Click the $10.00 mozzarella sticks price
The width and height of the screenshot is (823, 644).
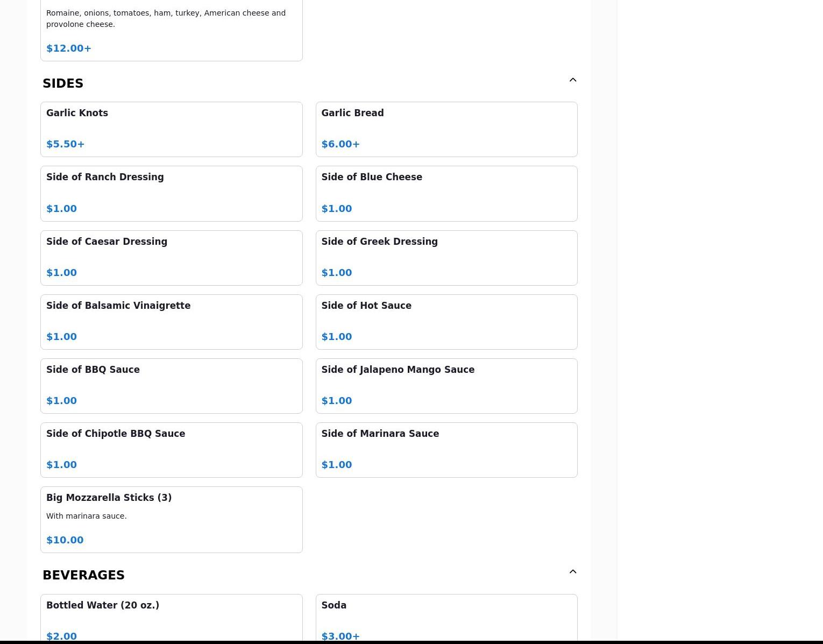click(x=65, y=540)
